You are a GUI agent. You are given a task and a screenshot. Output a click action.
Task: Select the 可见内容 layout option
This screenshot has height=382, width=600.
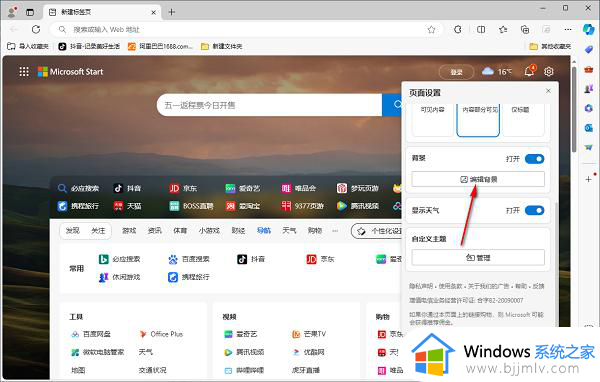432,119
